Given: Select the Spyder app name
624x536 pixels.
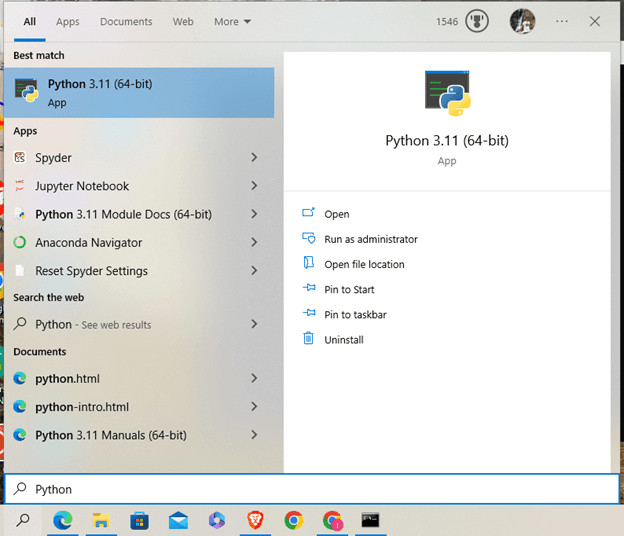Looking at the screenshot, I should point(53,158).
